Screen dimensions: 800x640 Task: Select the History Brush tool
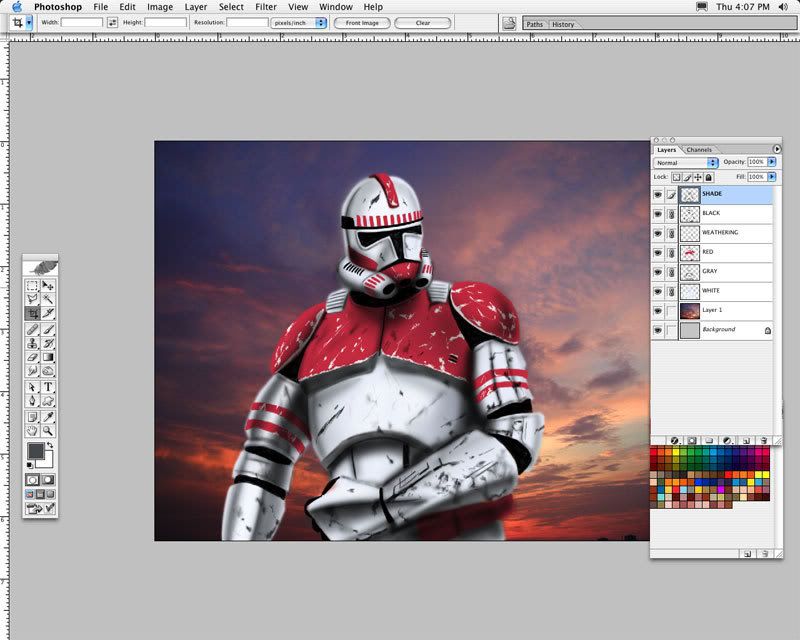coord(48,343)
